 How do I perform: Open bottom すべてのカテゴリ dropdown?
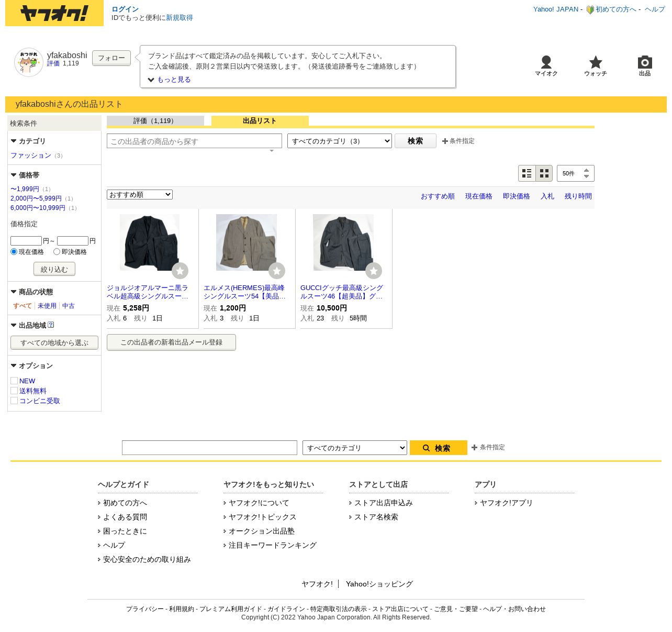355,448
